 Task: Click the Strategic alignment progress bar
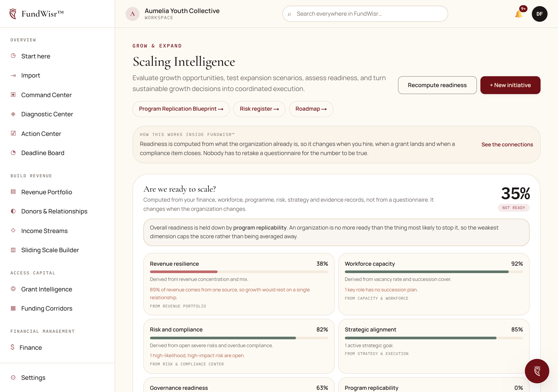(434, 338)
